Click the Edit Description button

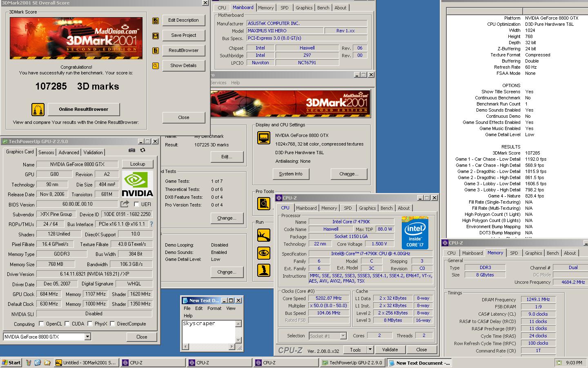(x=183, y=20)
